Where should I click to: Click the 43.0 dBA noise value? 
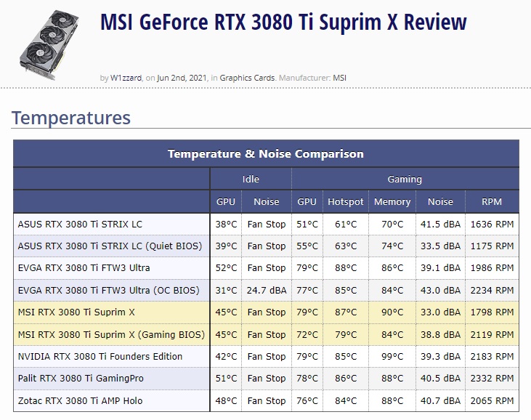click(x=440, y=290)
